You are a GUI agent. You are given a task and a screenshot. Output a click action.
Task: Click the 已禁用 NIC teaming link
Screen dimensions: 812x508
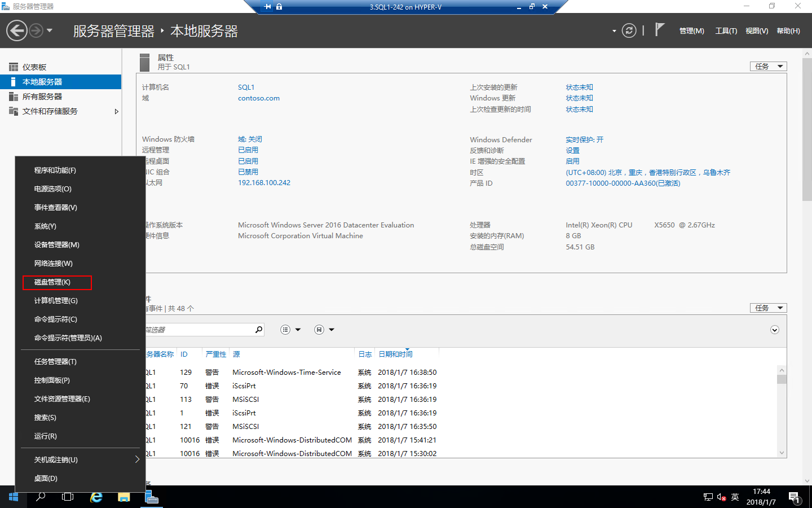[x=248, y=172]
